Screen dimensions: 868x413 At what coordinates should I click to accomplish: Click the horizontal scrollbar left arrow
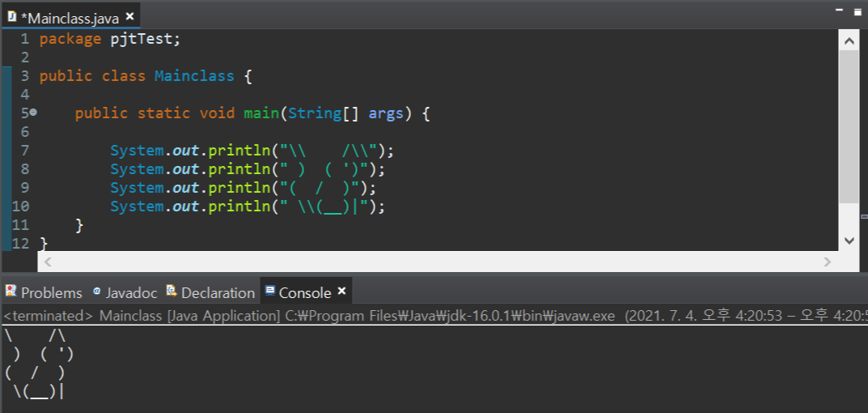(48, 261)
